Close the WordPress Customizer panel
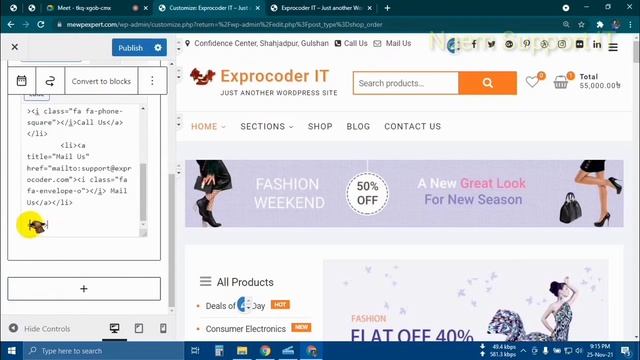 coord(15,47)
